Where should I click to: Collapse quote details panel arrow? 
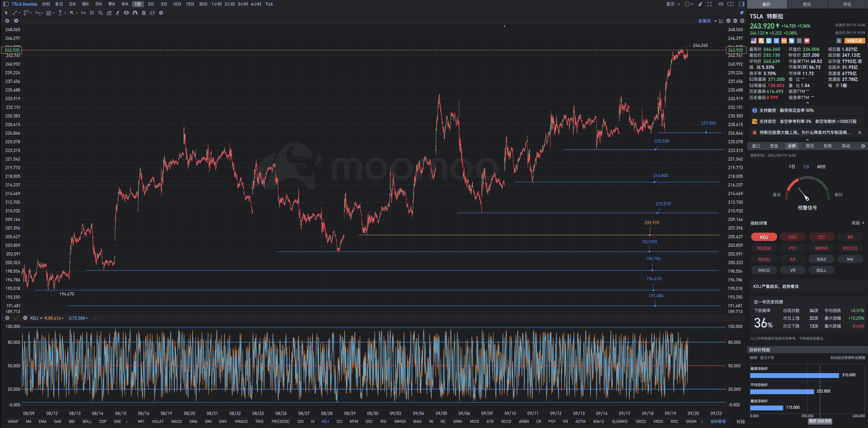[807, 103]
